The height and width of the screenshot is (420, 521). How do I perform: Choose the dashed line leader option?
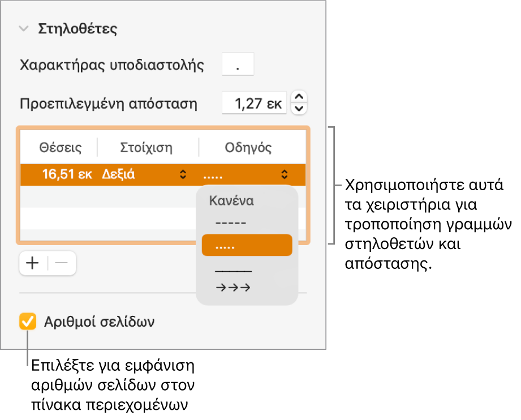pyautogui.click(x=231, y=222)
